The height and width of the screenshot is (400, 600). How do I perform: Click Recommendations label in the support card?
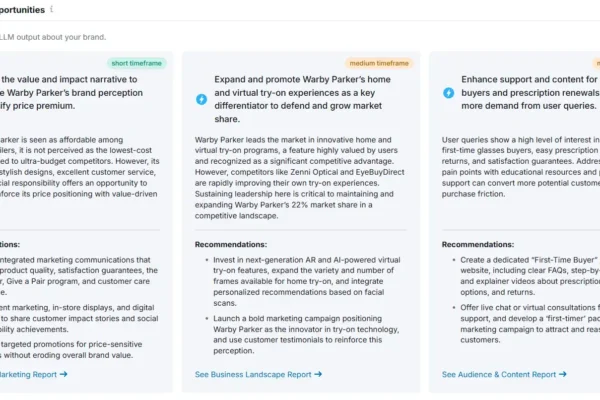(x=478, y=243)
